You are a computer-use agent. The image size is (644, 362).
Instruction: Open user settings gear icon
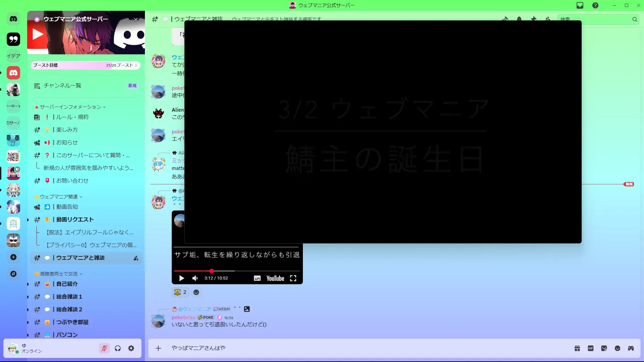coord(131,348)
